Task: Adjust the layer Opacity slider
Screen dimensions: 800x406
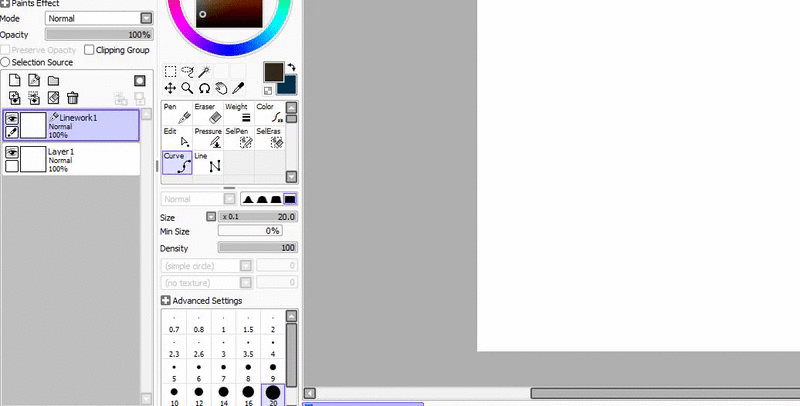Action: tap(99, 35)
